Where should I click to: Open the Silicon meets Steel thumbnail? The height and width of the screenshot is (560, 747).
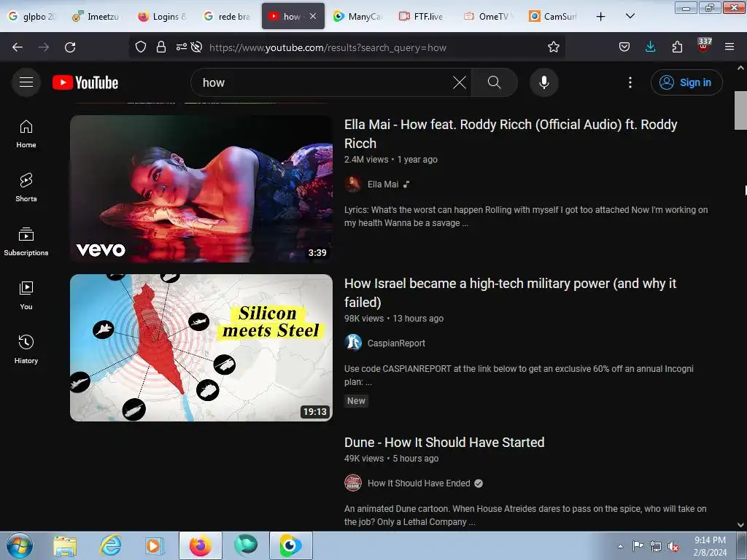(201, 348)
